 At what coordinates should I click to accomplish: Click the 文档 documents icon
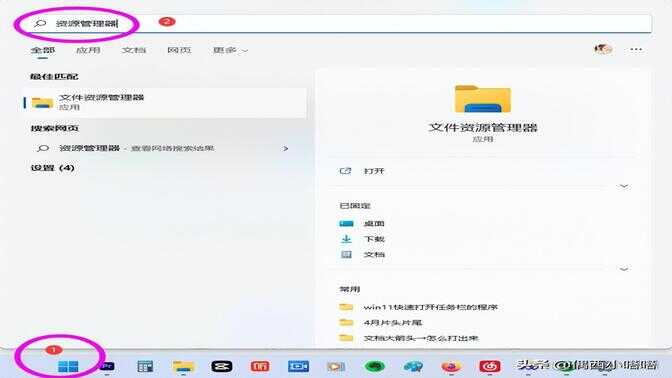(x=346, y=255)
